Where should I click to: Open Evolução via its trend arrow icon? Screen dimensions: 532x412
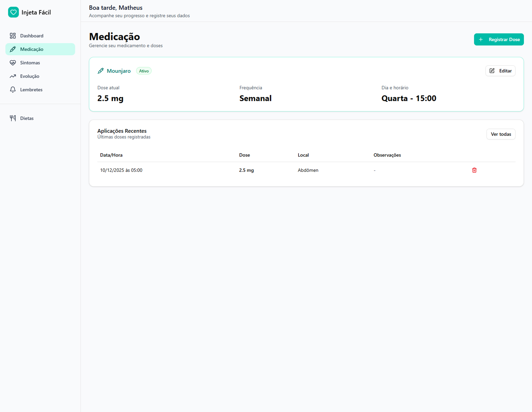tap(13, 76)
